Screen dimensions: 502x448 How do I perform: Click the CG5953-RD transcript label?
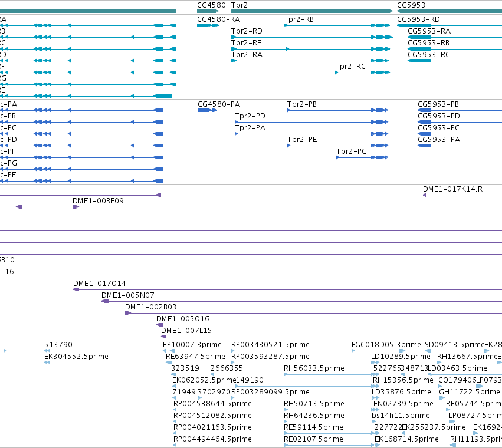click(x=418, y=19)
